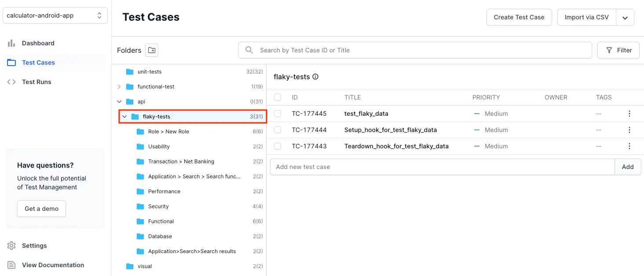644x276 pixels.
Task: Click the Dashboard bar chart icon
Action: 11,43
